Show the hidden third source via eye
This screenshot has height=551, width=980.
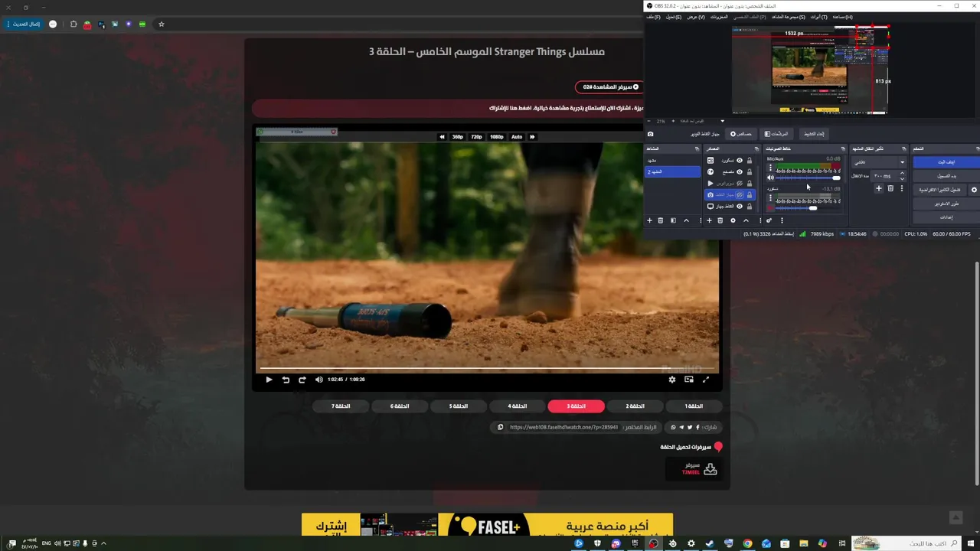tap(740, 184)
